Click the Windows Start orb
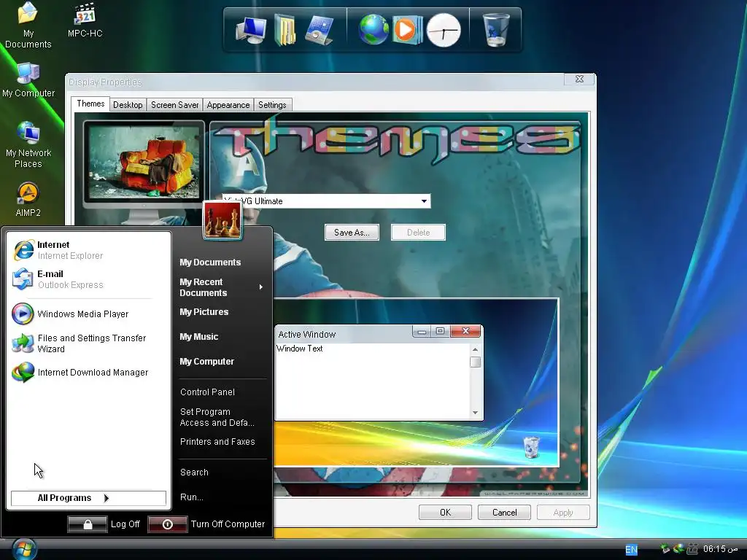Image resolution: width=747 pixels, height=560 pixels. 24,550
